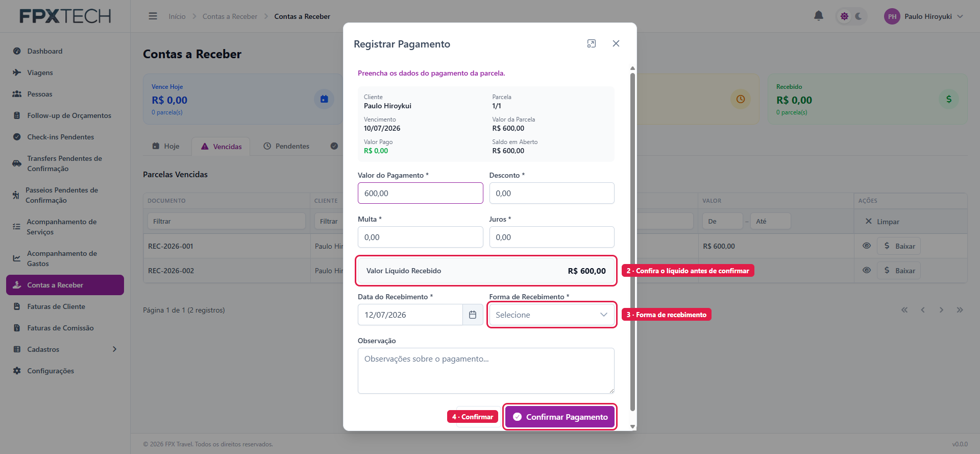Click the Viagens airplane icon
The image size is (980, 454).
17,73
